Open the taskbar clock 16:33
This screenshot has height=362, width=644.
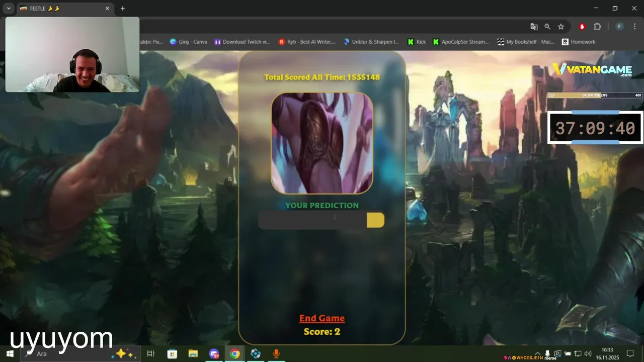(607, 354)
